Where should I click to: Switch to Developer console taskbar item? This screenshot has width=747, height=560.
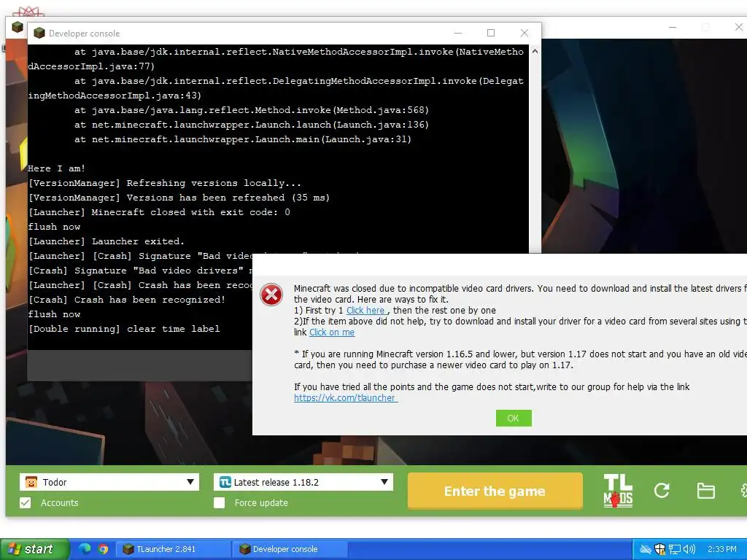290,549
